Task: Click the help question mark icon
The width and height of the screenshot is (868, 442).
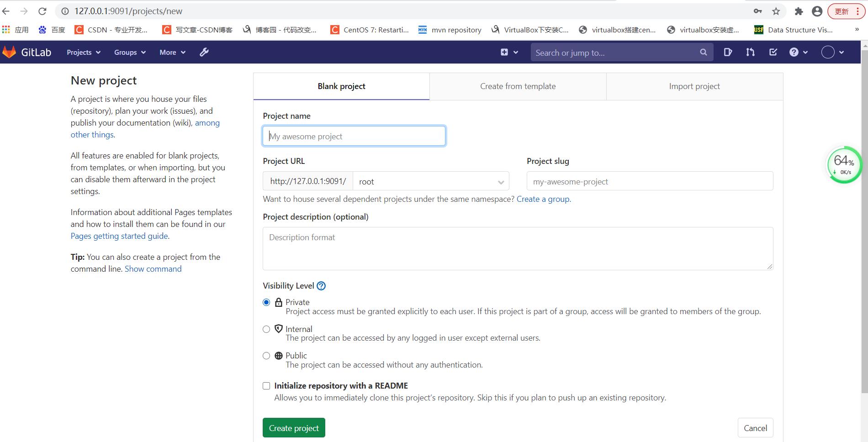Action: (794, 52)
